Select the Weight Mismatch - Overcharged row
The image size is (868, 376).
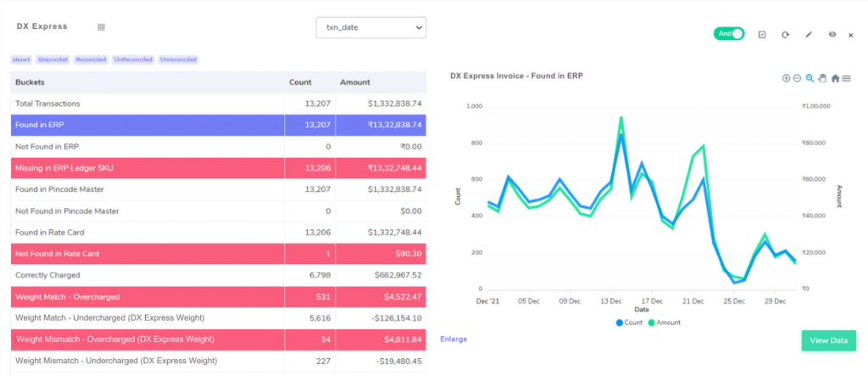[219, 340]
